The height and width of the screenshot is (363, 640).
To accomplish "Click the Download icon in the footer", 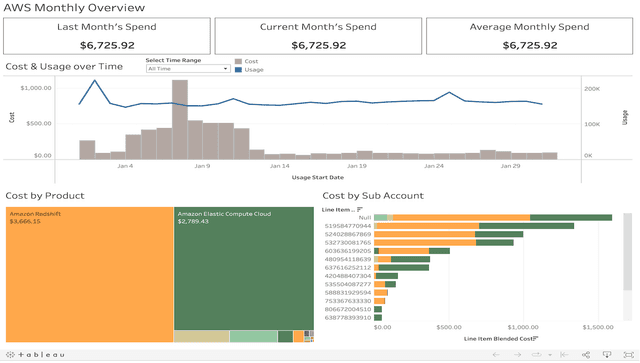I will pos(607,354).
